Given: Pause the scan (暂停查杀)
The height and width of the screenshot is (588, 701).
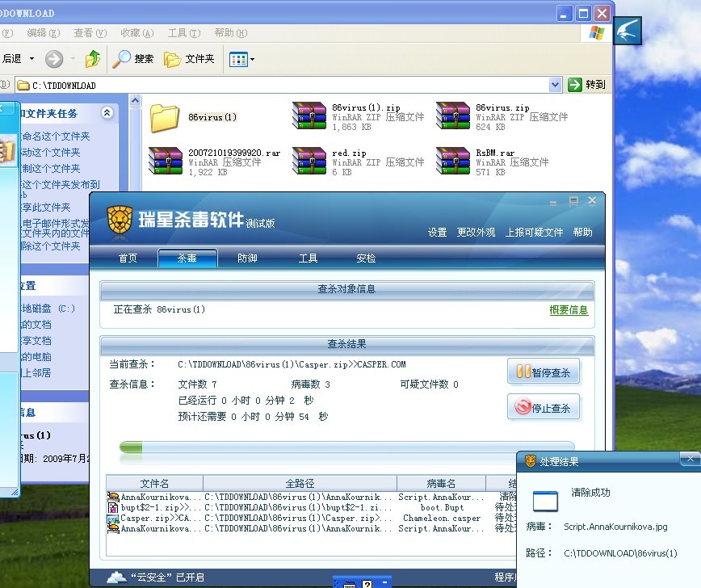Looking at the screenshot, I should point(544,372).
